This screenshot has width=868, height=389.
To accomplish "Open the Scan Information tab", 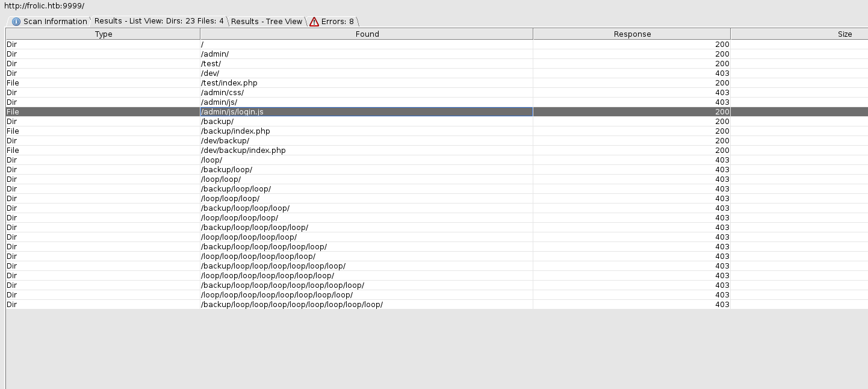I will pos(55,22).
